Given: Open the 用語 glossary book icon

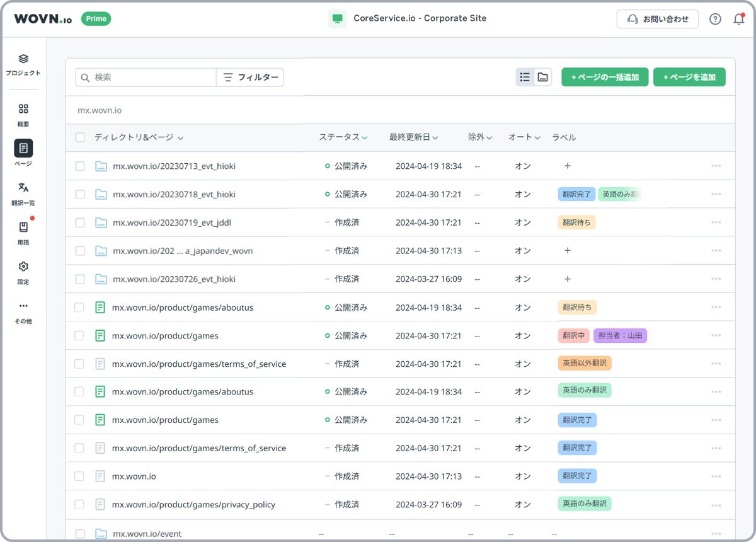Looking at the screenshot, I should [23, 228].
